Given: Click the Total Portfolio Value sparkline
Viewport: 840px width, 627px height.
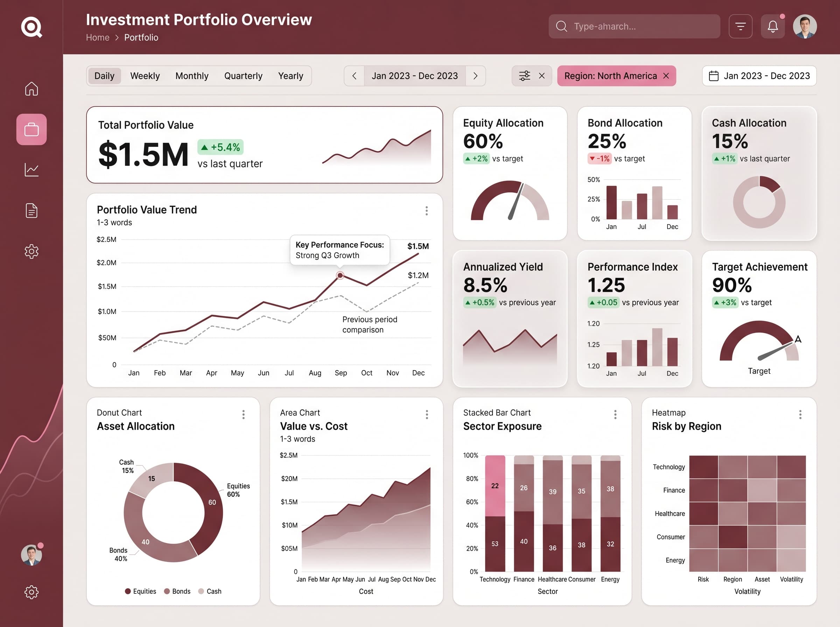Looking at the screenshot, I should [x=377, y=147].
